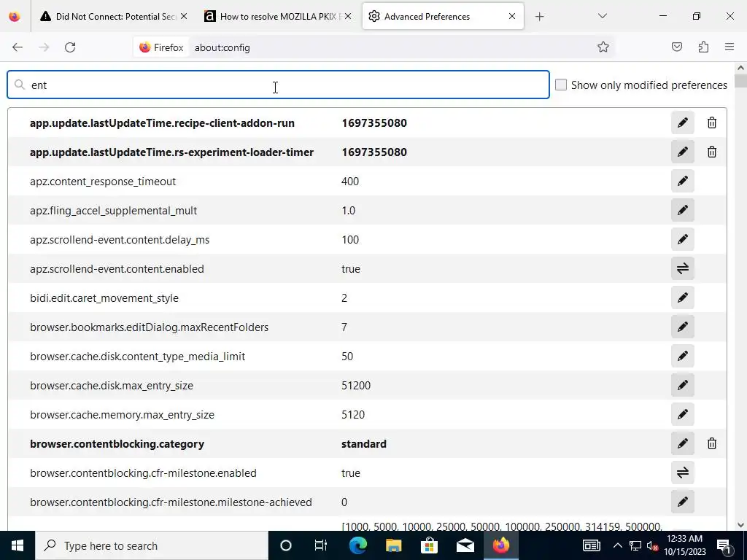
Task: Select the value standard
Action: (x=364, y=444)
